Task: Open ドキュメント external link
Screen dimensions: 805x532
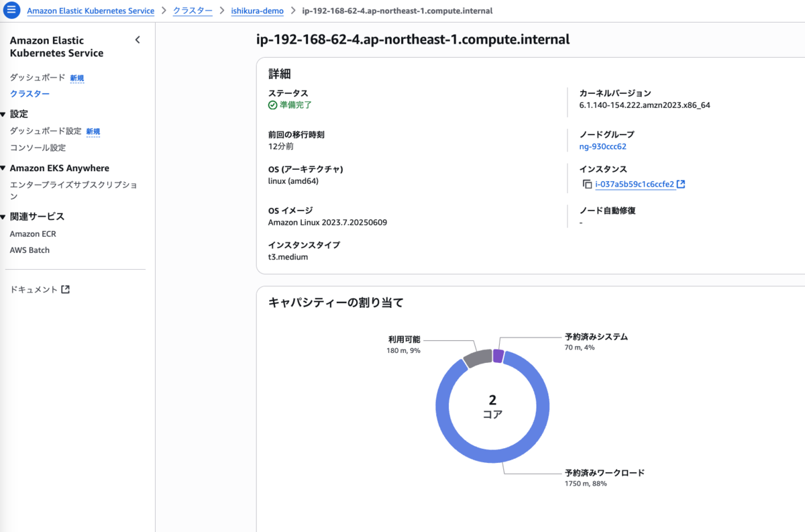Action: [x=40, y=290]
